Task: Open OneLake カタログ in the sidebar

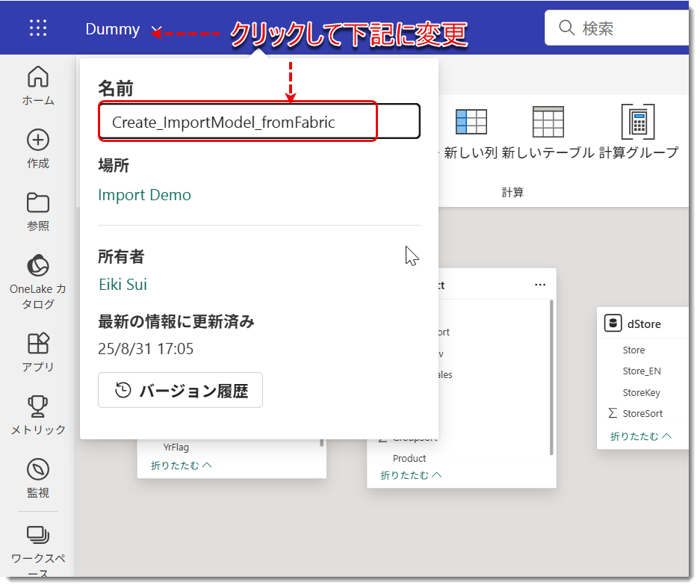Action: 38,282
